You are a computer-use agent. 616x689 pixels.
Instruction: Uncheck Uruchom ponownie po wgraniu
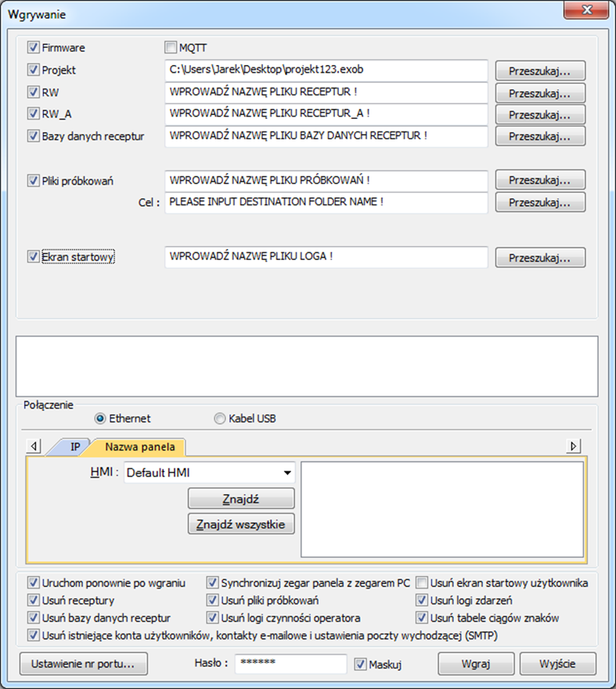point(34,583)
